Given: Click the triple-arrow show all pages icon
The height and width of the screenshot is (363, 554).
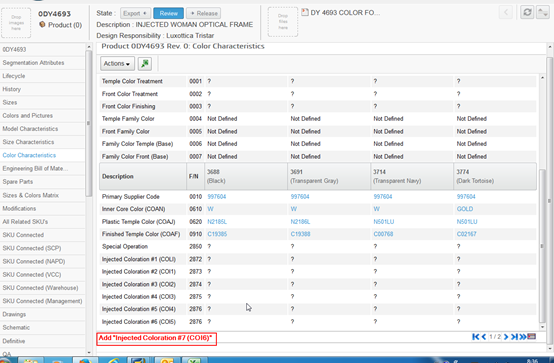Looking at the screenshot, I should (523, 336).
